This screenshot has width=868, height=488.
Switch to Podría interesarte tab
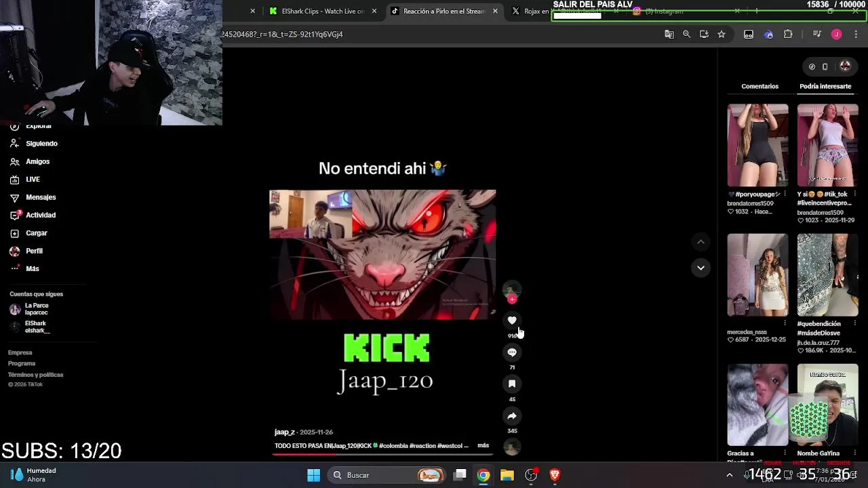point(825,86)
